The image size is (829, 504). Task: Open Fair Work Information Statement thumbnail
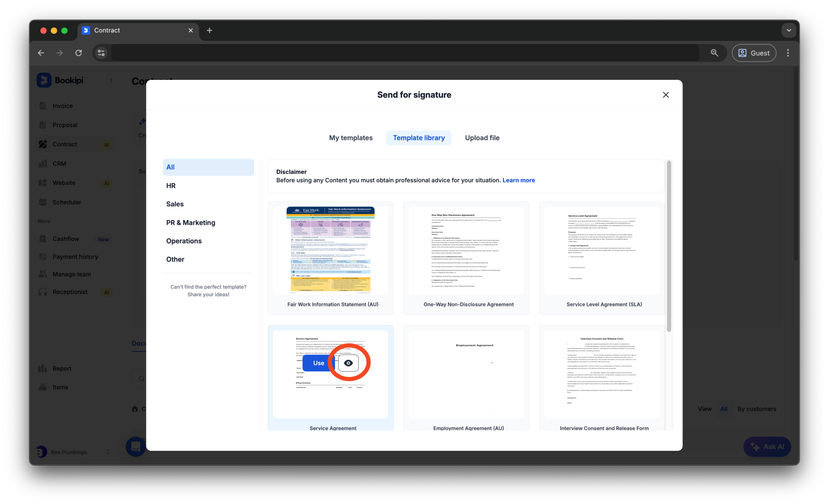pos(331,250)
